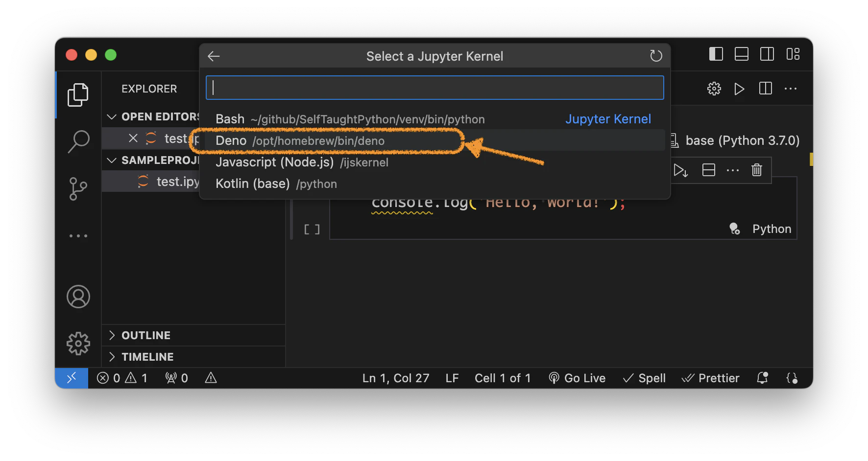Choose the Kotlin (base) kernel

pyautogui.click(x=434, y=184)
